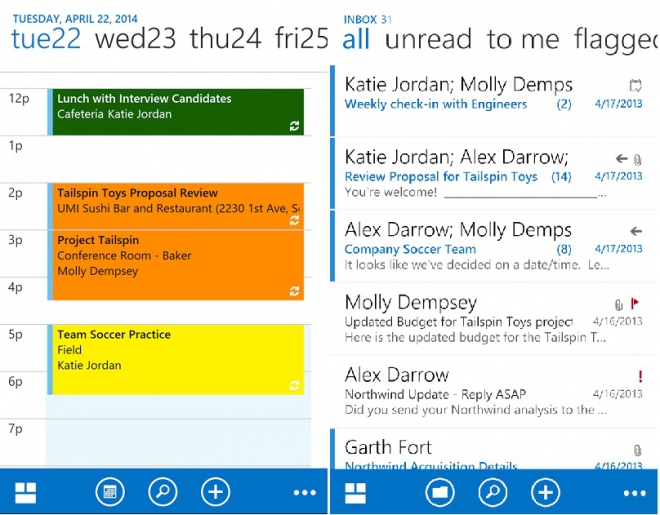This screenshot has height=515, width=660.
Task: Select the 'to me' filter tab
Action: click(x=523, y=40)
